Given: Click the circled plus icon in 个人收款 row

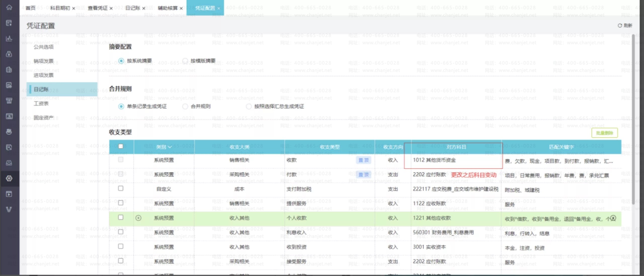Looking at the screenshot, I should click(x=138, y=218).
